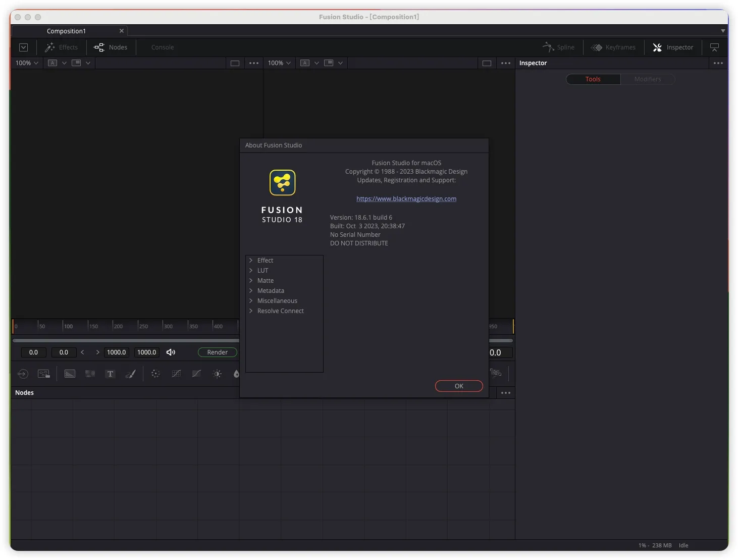Click the first 0.0 render start field
Screen dimensions: 738x560
pos(33,352)
